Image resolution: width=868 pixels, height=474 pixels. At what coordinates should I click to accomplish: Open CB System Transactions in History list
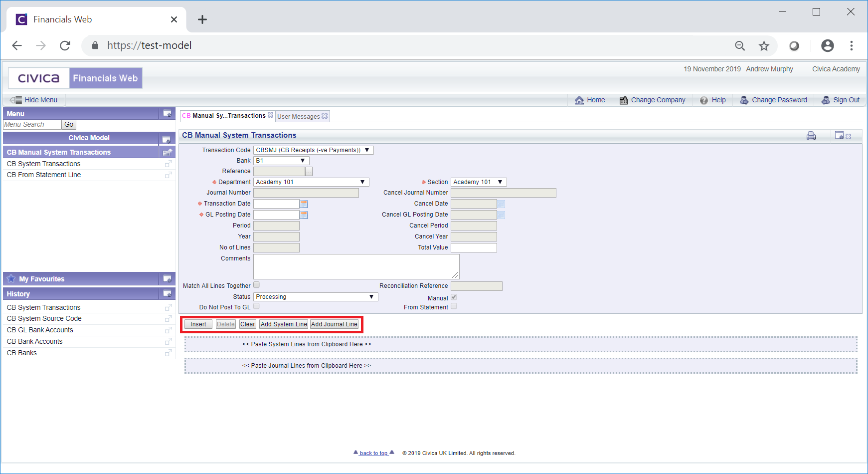click(43, 308)
